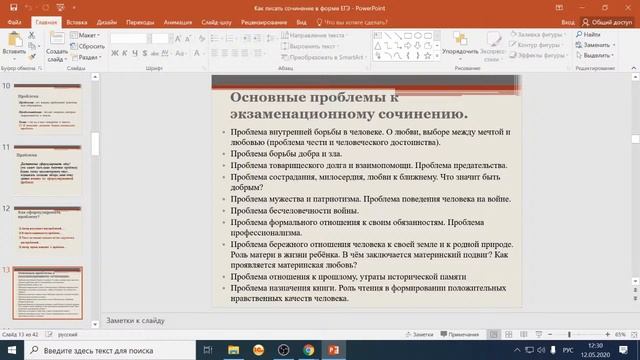640x360 pixels.
Task: Switch to the Рецензирование tab
Action: pyautogui.click(x=264, y=22)
